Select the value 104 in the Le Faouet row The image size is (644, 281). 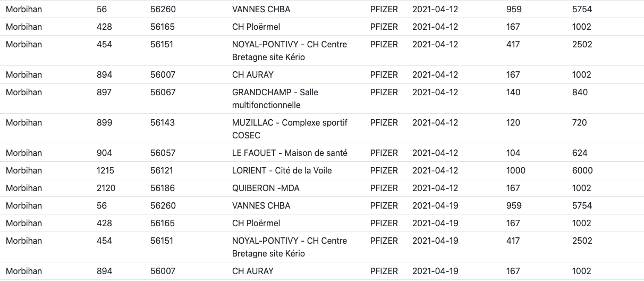pyautogui.click(x=513, y=153)
